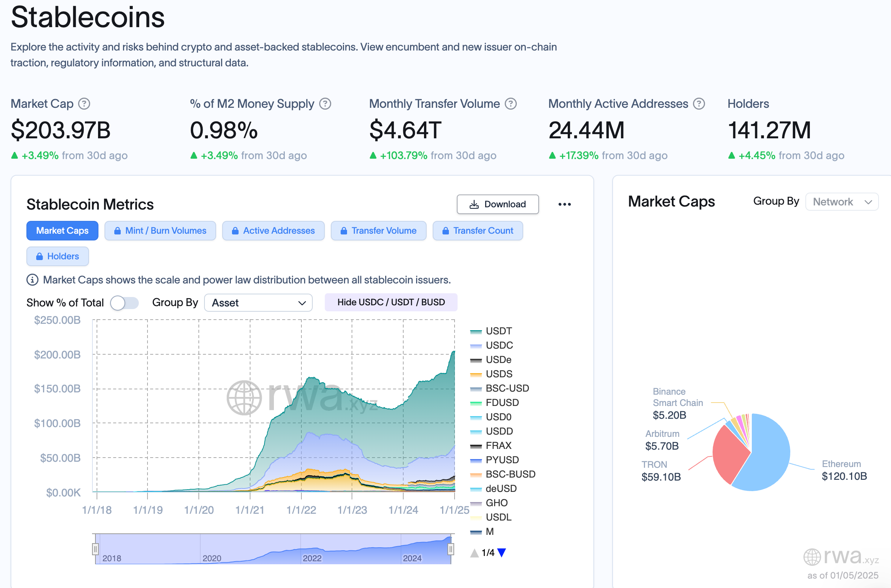The image size is (891, 588).
Task: Click the Market Cap help question-mark icon
Action: [x=84, y=104]
